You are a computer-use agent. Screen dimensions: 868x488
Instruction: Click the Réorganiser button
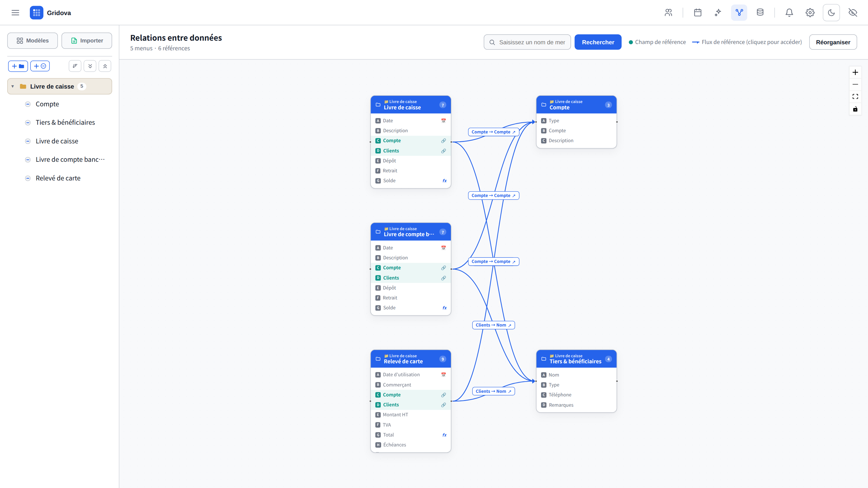[833, 42]
